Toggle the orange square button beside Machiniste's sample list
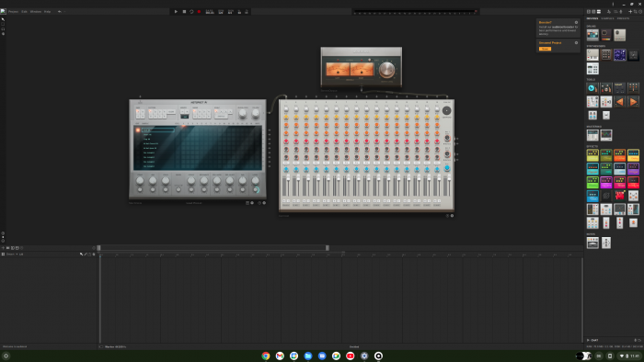The width and height of the screenshot is (644, 362). pos(138,130)
